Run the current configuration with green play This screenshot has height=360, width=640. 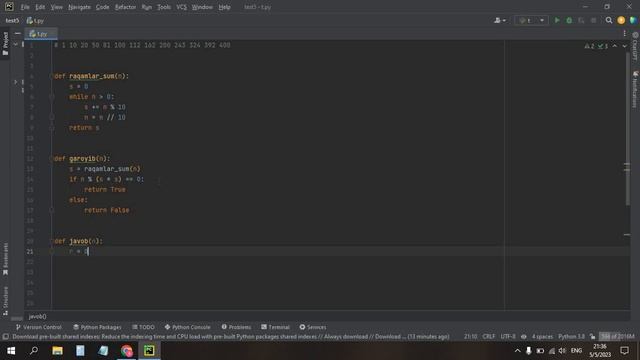pyautogui.click(x=557, y=20)
